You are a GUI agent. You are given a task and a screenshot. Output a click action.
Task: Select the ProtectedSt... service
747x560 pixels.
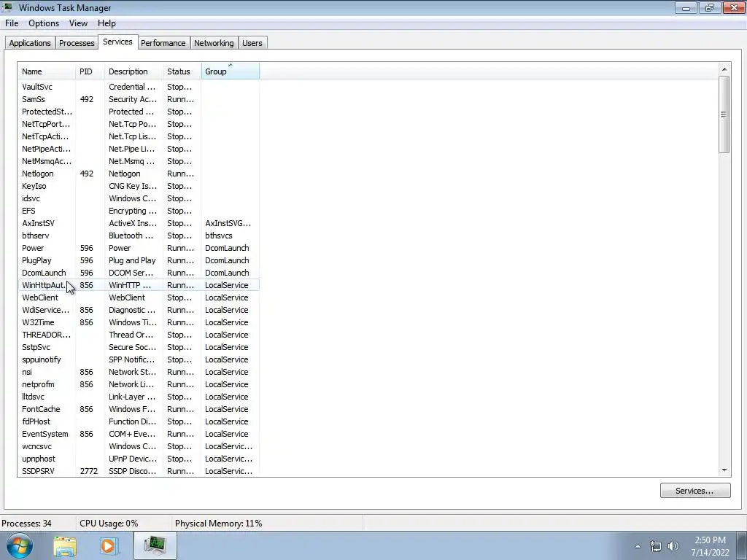(47, 112)
